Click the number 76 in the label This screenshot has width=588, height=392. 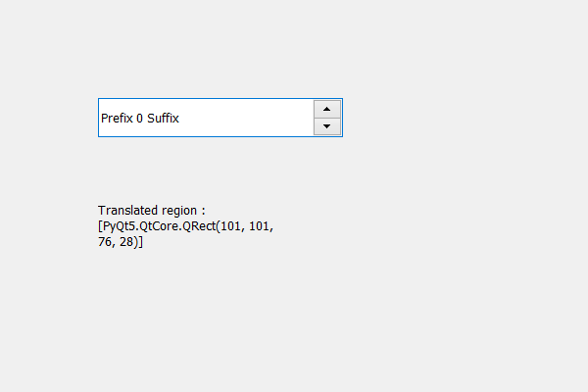coord(105,242)
